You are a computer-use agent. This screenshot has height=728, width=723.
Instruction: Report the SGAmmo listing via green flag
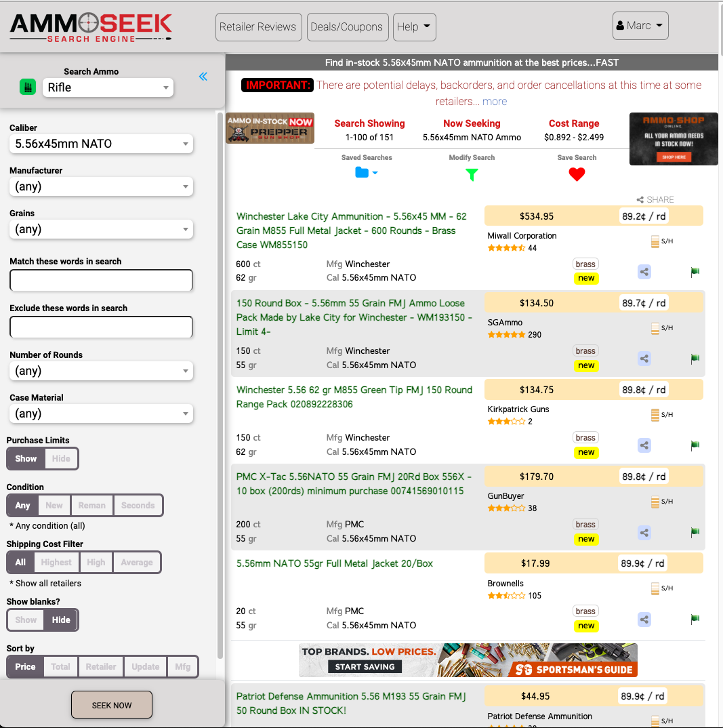[695, 359]
